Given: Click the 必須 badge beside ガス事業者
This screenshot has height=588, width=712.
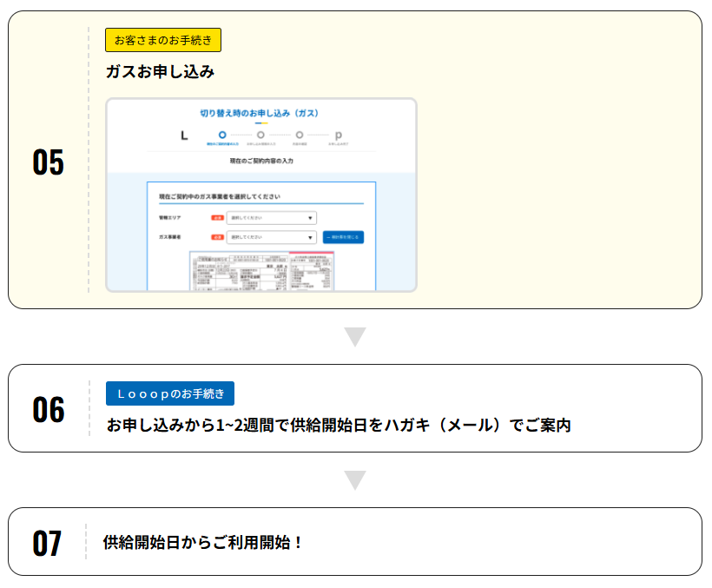Looking at the screenshot, I should click(216, 235).
